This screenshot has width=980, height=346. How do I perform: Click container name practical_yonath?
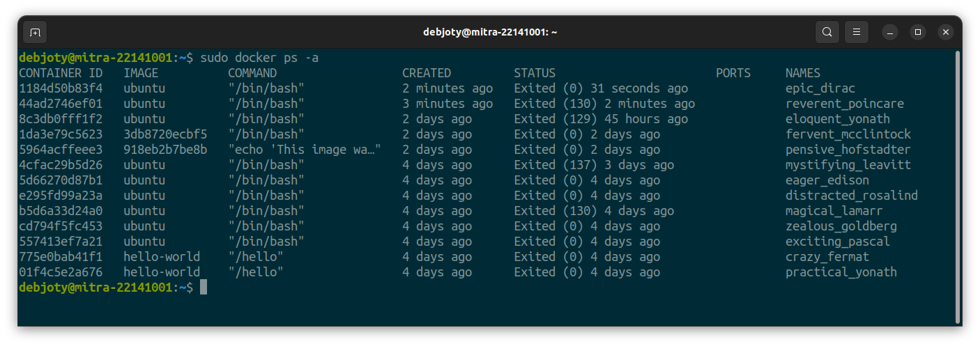click(841, 272)
